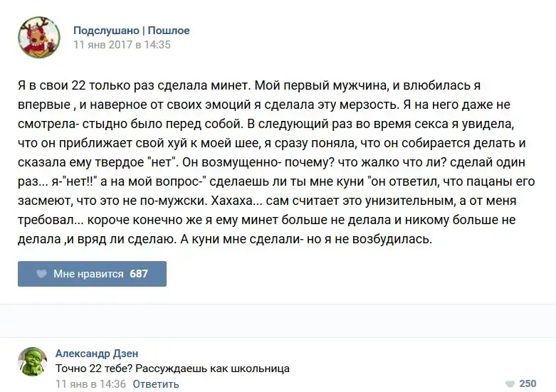Open Александр Дзен's profile name link
Image resolution: width=556 pixels, height=392 pixels.
(97, 354)
